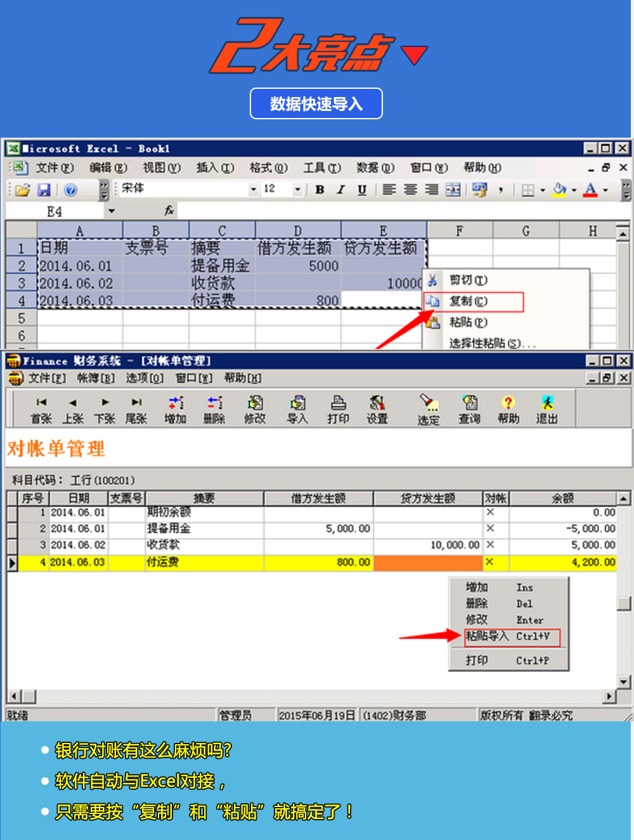Open 设置 (Settings) in Finance toolbar
The height and width of the screenshot is (840, 634).
click(x=377, y=409)
